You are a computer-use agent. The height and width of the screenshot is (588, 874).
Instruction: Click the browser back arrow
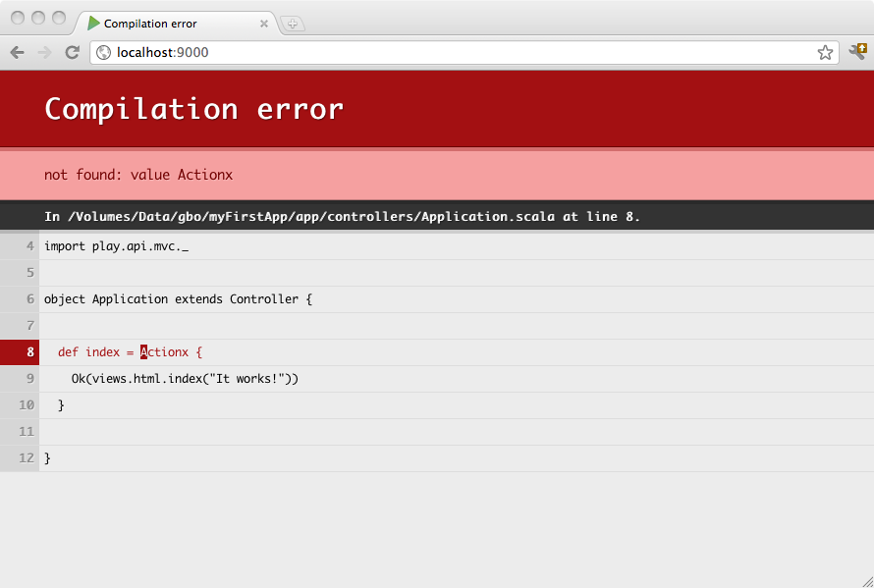pyautogui.click(x=17, y=52)
